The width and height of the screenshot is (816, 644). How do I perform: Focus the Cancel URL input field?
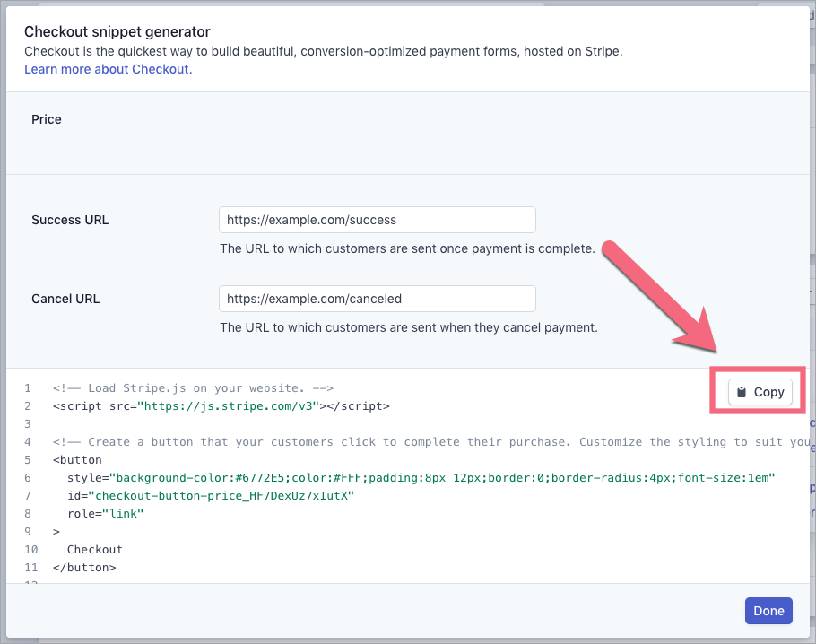click(x=377, y=299)
